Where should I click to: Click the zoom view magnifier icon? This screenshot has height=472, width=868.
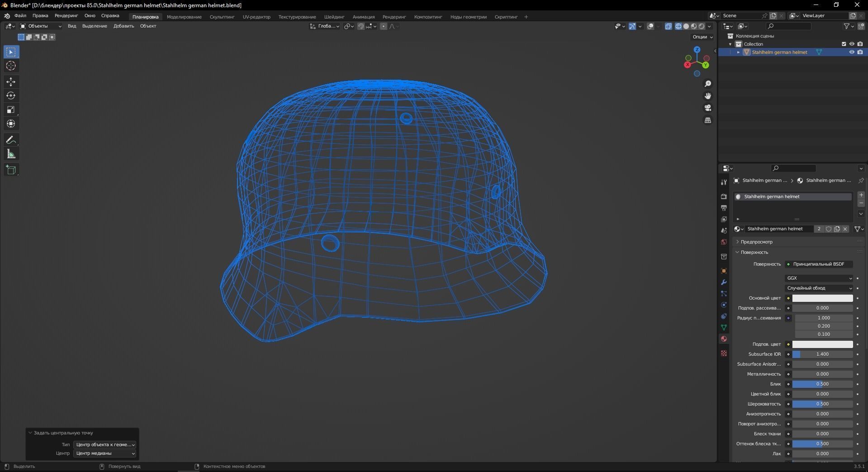(x=708, y=84)
